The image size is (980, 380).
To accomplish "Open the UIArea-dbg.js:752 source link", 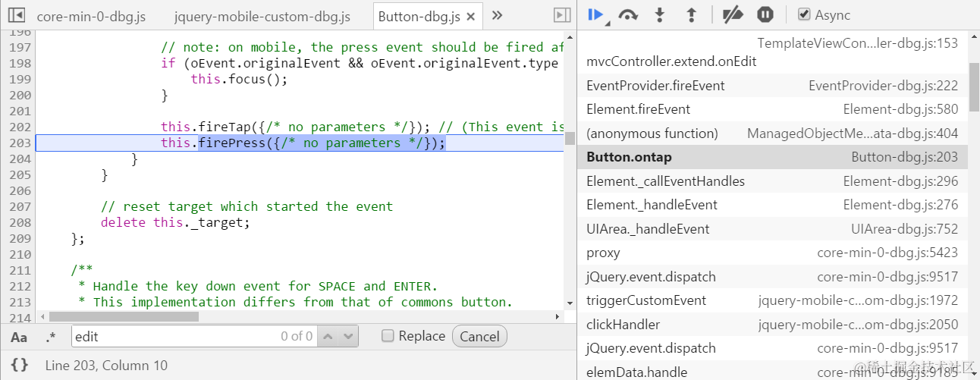I will tap(904, 229).
